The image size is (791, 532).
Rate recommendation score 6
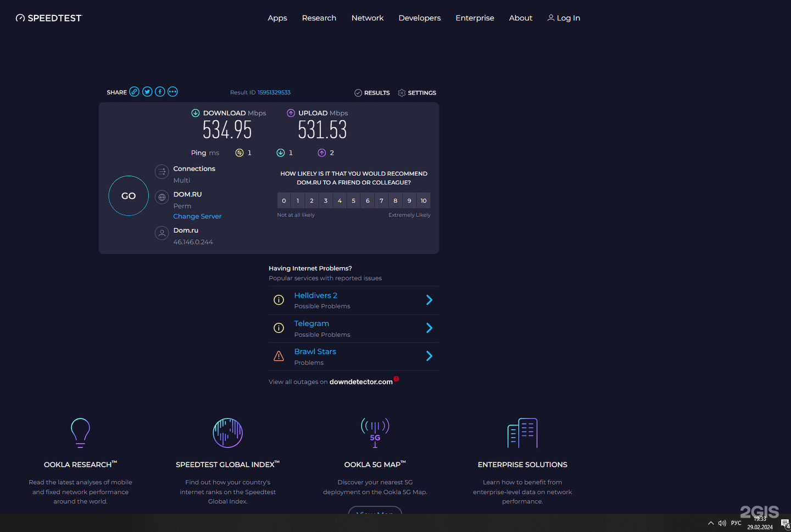tap(367, 200)
